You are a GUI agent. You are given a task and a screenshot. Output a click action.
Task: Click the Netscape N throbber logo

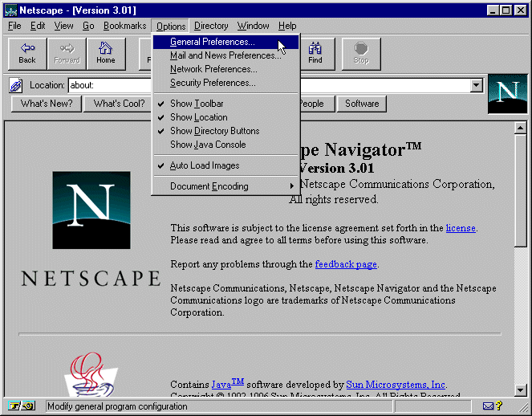click(x=508, y=93)
